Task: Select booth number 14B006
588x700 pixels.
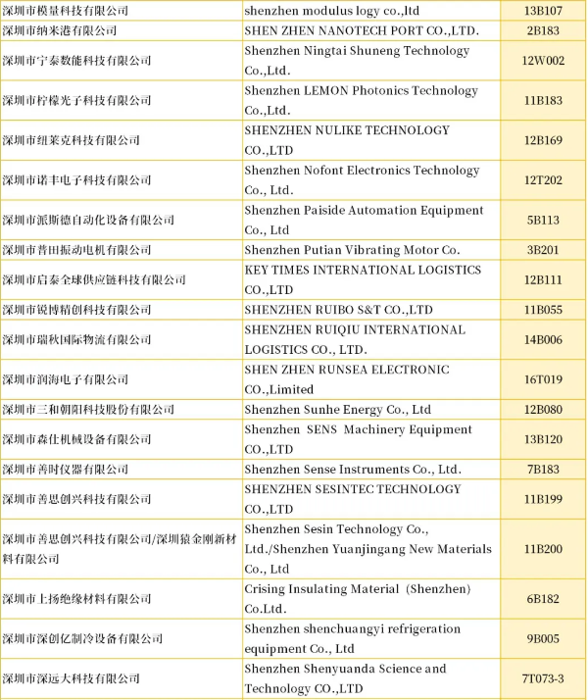Action: tap(543, 340)
